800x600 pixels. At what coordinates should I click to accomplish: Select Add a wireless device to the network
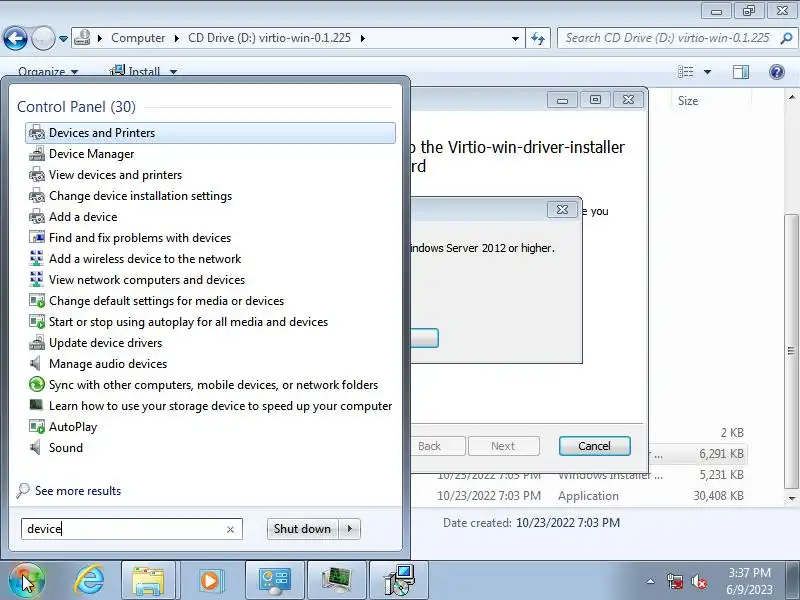tap(145, 259)
